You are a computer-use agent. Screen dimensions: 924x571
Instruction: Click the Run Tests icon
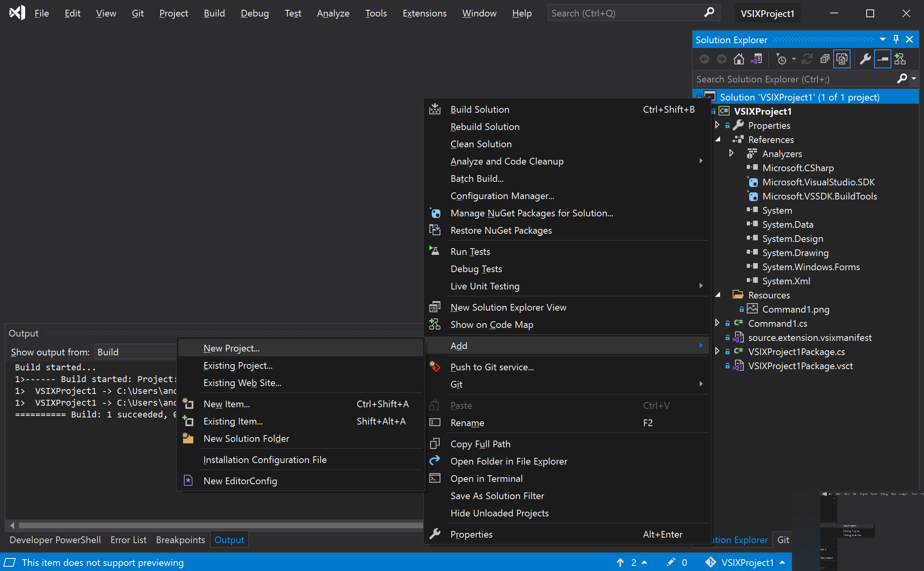point(434,251)
